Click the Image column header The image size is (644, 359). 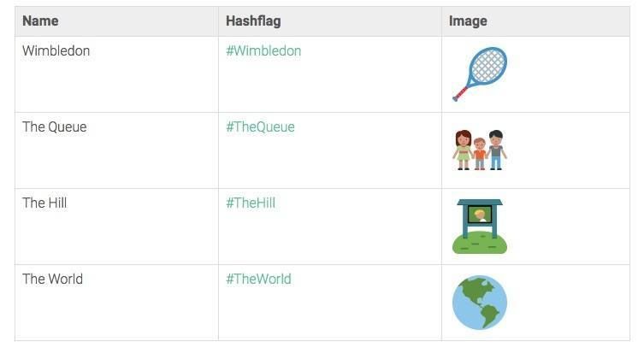pos(468,21)
